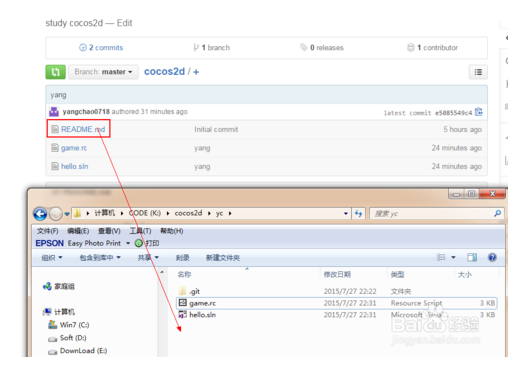This screenshot has width=530, height=388.
Task: Open the 1 contributor link
Action: coord(432,48)
